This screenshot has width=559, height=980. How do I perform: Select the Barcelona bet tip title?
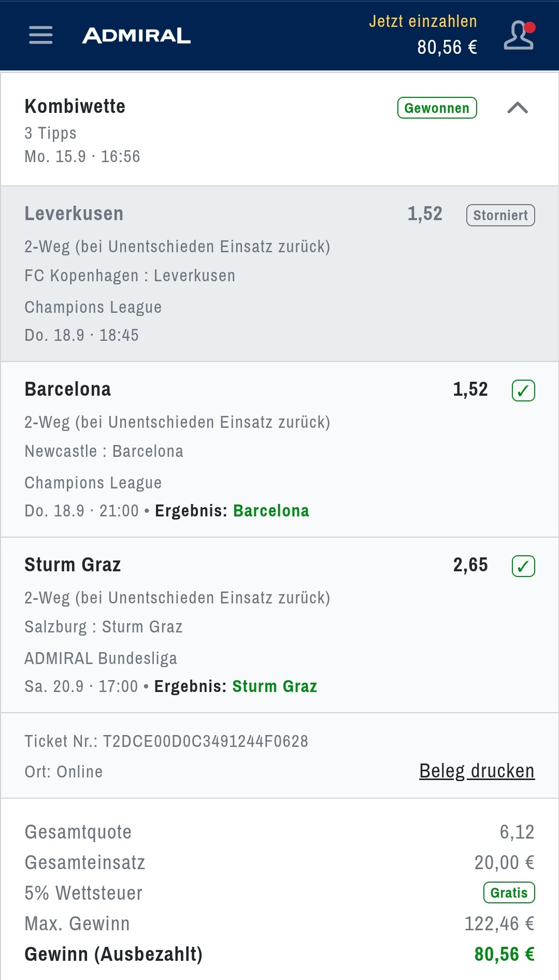click(68, 390)
